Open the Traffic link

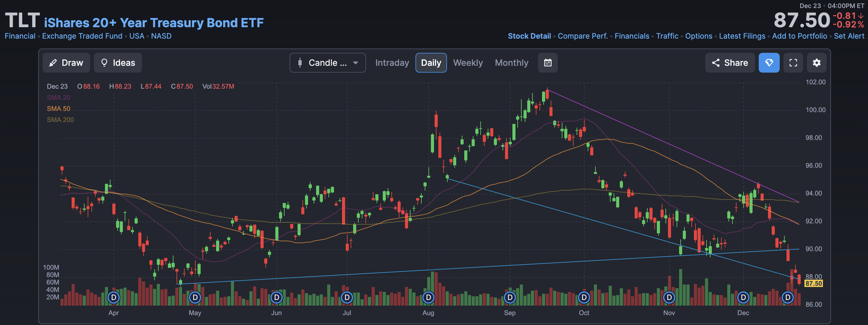(667, 36)
